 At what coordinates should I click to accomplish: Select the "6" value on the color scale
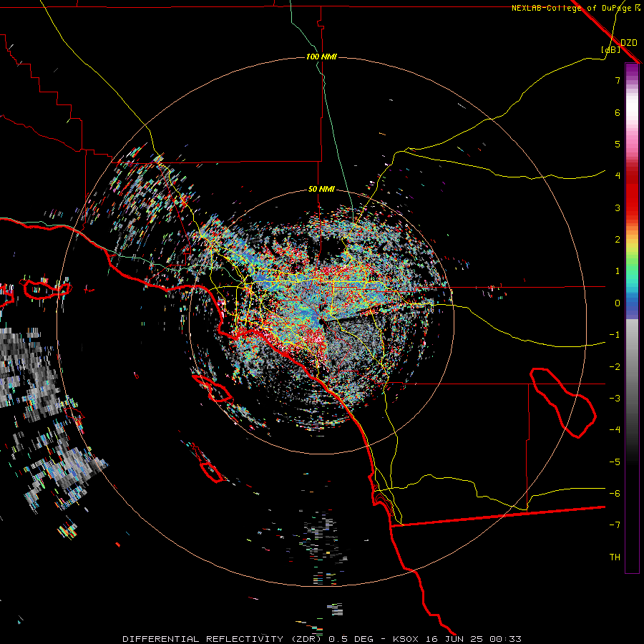(618, 112)
